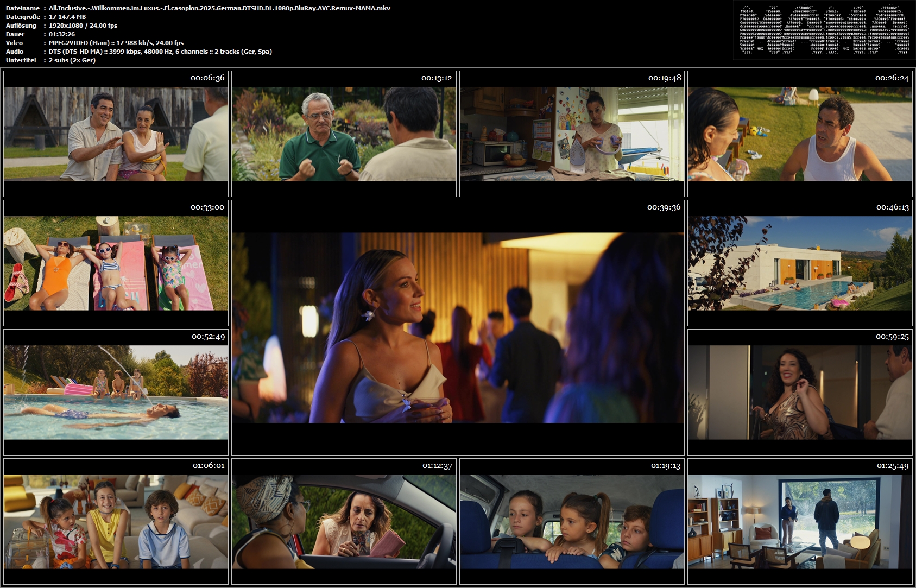Click the Auflösung label
Image resolution: width=916 pixels, height=588 pixels.
coord(21,26)
